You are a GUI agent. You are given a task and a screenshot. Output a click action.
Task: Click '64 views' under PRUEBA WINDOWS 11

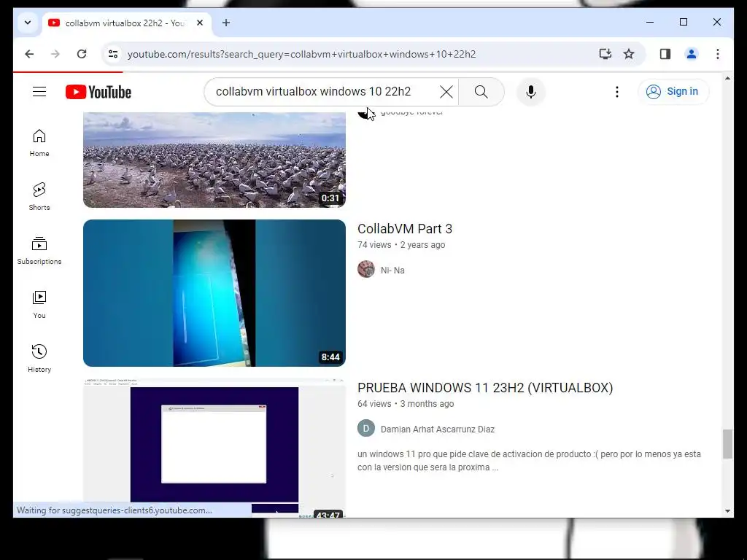tap(374, 404)
